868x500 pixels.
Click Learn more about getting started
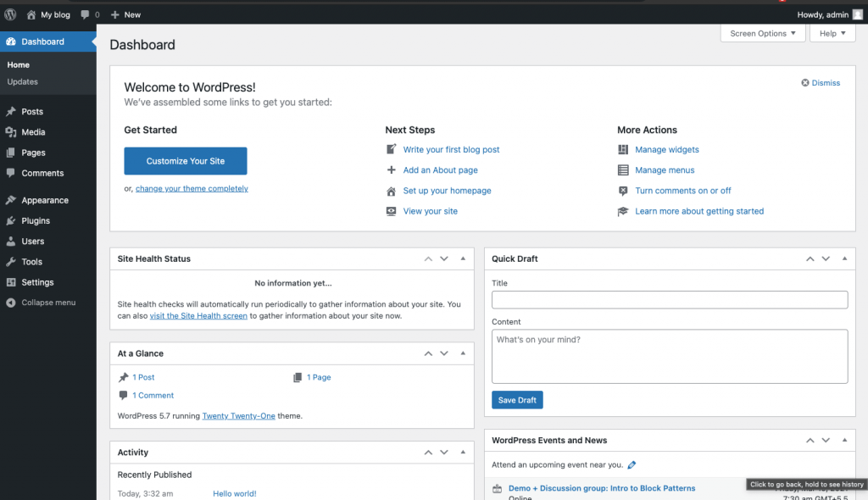(699, 211)
